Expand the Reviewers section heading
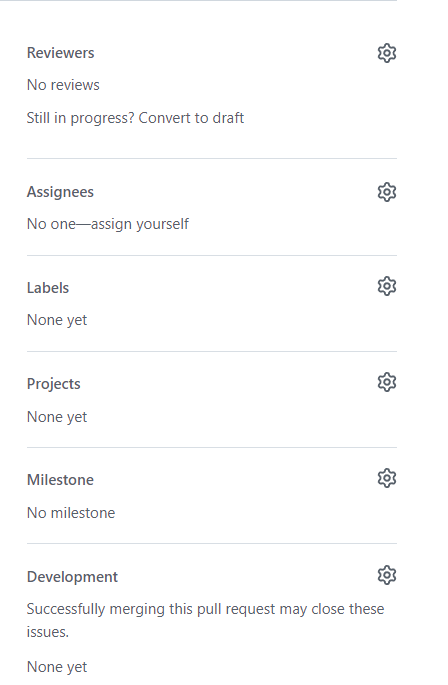 click(60, 53)
